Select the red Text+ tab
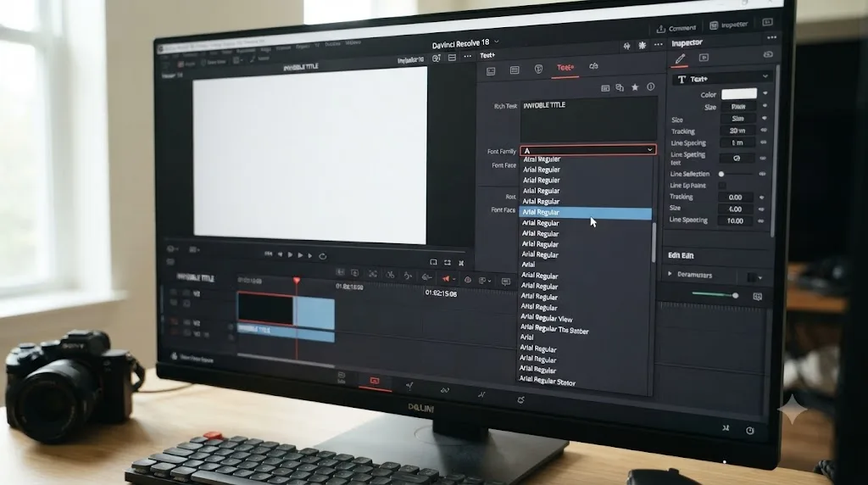Viewport: 868px width, 485px height. pyautogui.click(x=565, y=68)
